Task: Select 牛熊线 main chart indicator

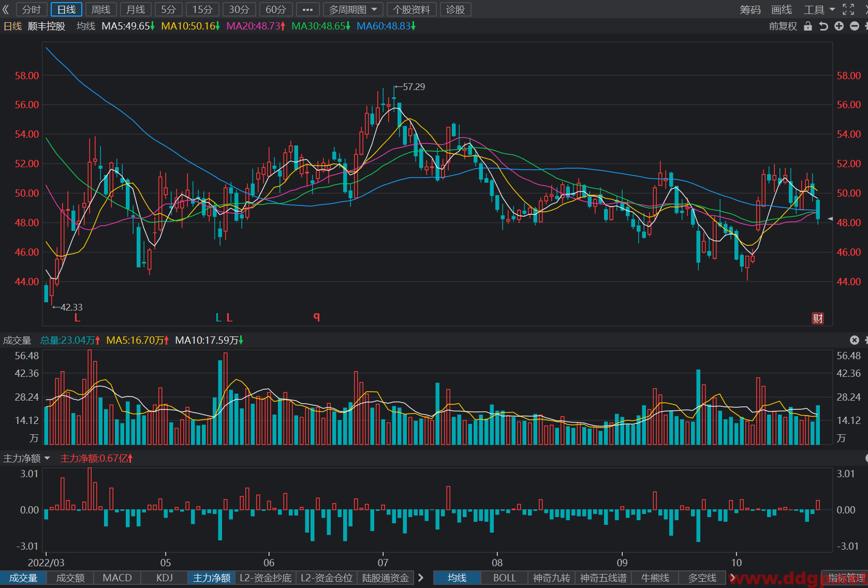Action: (655, 578)
